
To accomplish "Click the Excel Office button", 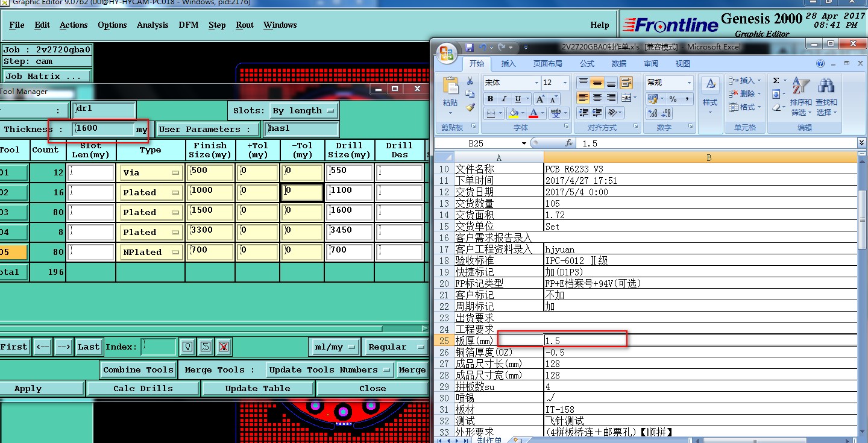I will click(x=447, y=52).
